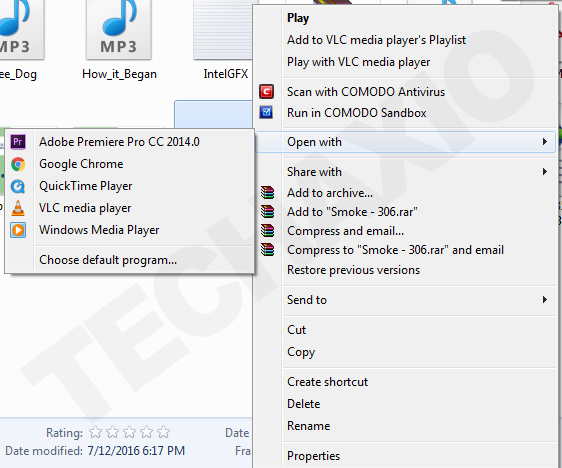Select Choose default program...
The width and height of the screenshot is (562, 468).
tap(130, 260)
